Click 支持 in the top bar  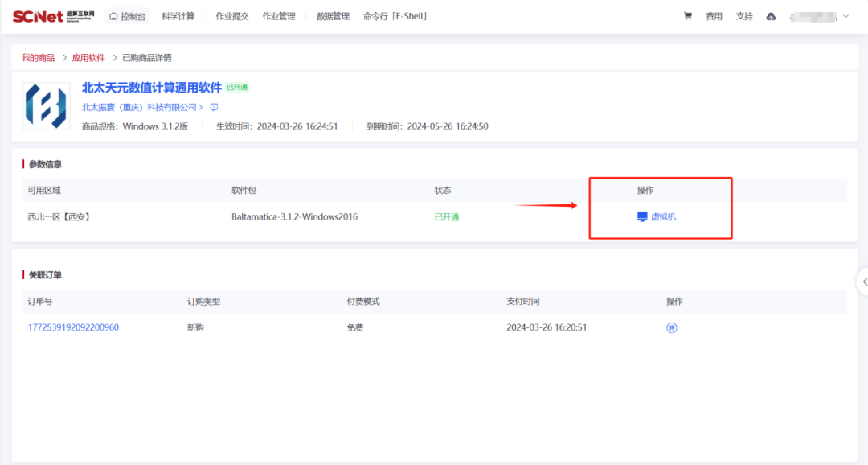coord(744,16)
